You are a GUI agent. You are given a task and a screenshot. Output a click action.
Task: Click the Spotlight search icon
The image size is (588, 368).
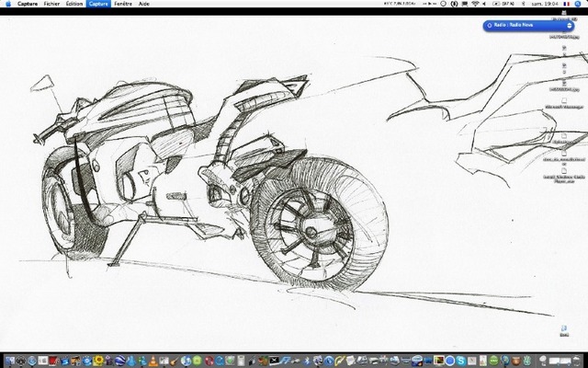(579, 4)
